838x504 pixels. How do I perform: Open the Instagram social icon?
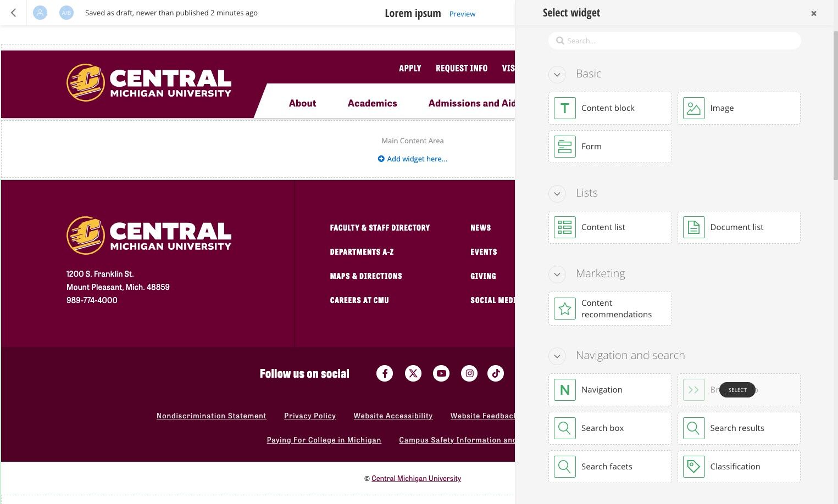pyautogui.click(x=469, y=373)
